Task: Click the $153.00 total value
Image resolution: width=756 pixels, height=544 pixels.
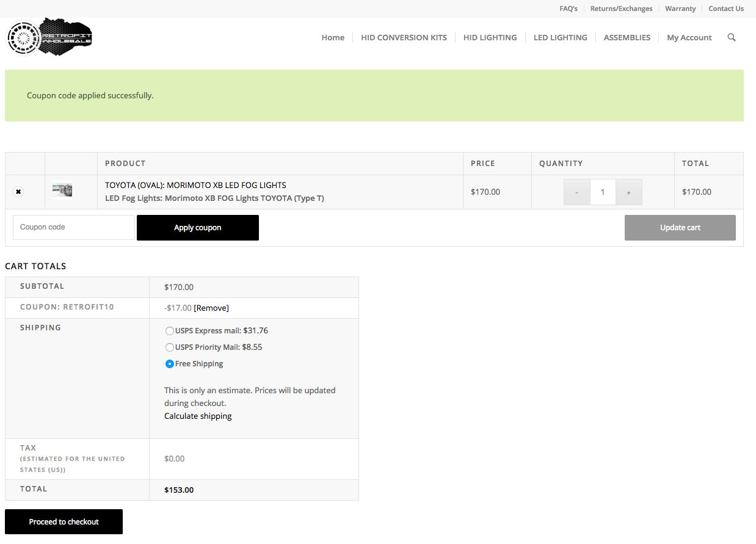Action: point(179,490)
